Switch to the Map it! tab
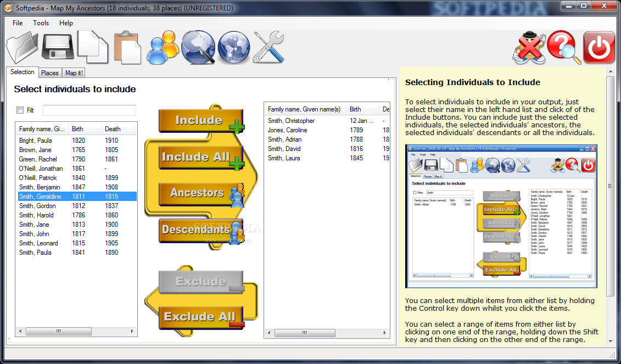The height and width of the screenshot is (364, 621). pyautogui.click(x=74, y=73)
